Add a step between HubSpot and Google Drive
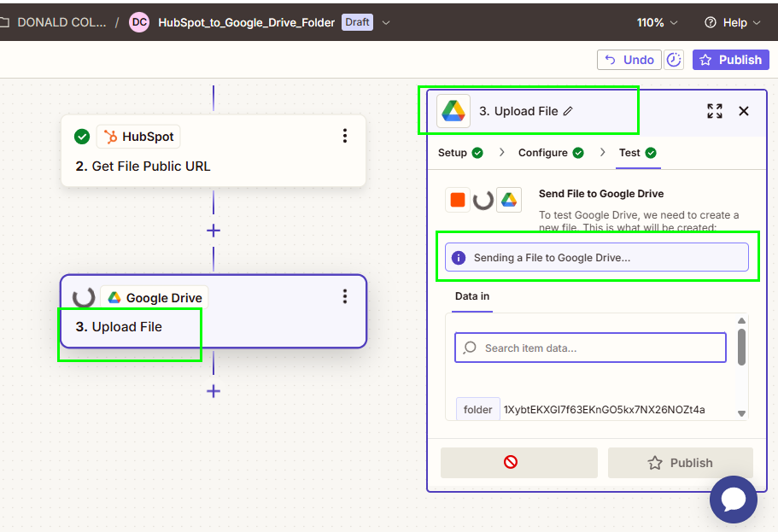This screenshot has width=778, height=532. (x=214, y=231)
